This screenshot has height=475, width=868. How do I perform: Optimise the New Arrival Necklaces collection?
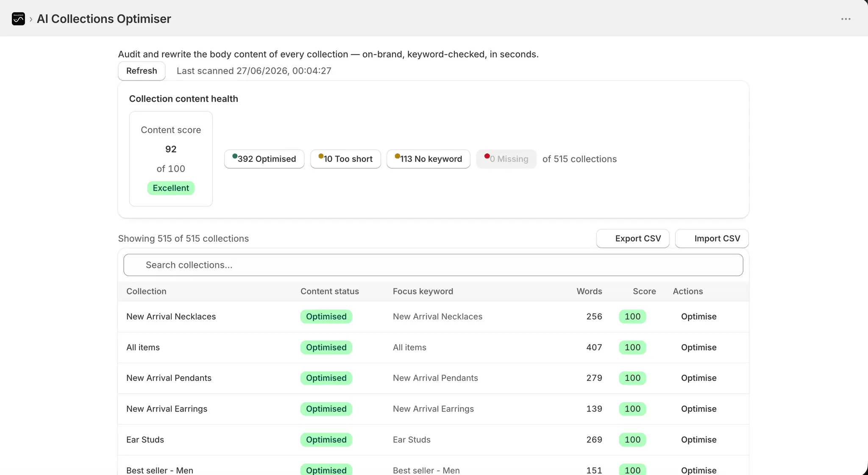(699, 317)
